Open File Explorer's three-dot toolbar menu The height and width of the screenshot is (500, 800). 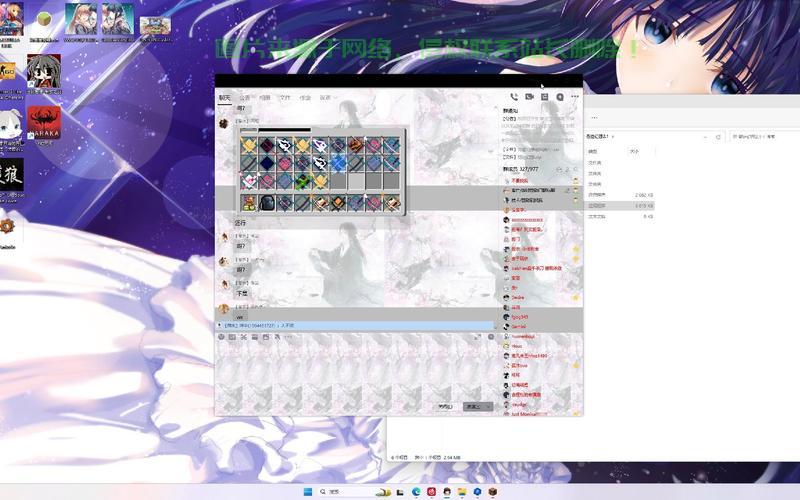click(594, 118)
